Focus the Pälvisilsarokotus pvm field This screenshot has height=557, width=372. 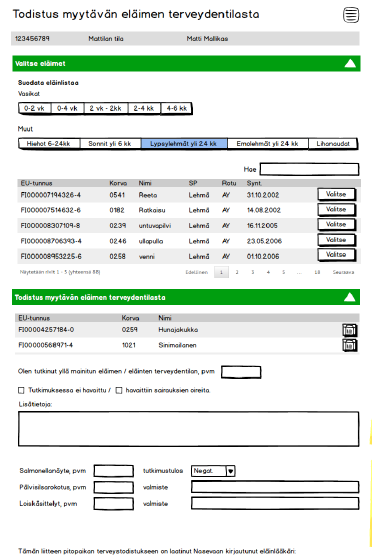[x=114, y=487]
